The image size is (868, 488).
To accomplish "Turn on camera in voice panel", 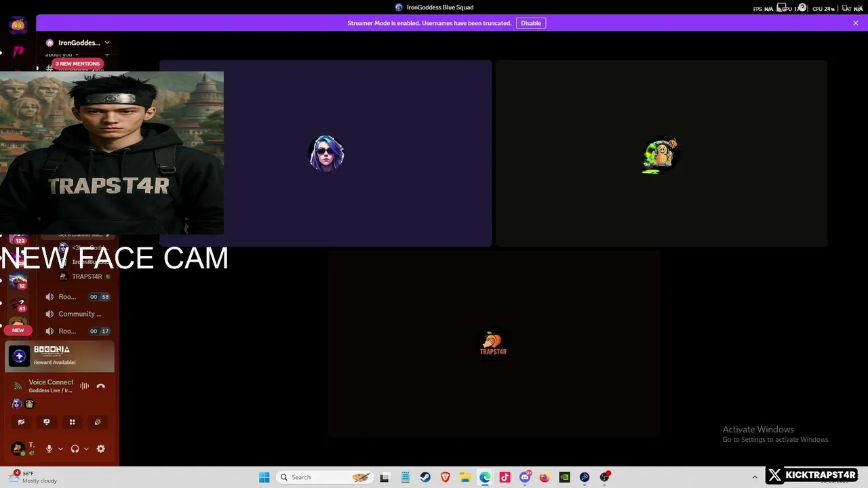I will (x=21, y=422).
